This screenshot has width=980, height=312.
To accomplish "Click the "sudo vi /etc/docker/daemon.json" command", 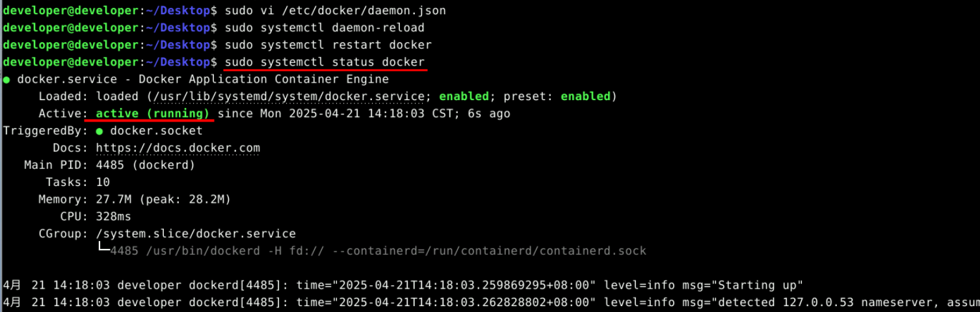I will point(335,11).
